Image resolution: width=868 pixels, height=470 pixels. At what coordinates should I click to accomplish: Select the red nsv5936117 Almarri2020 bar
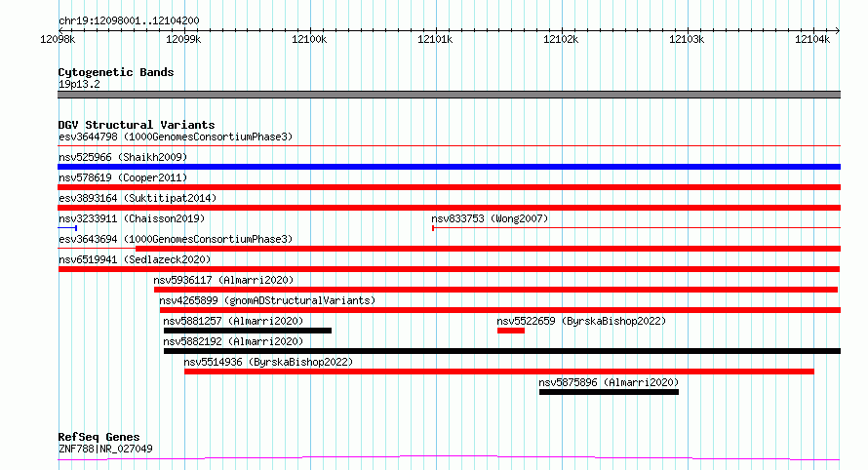click(x=496, y=290)
